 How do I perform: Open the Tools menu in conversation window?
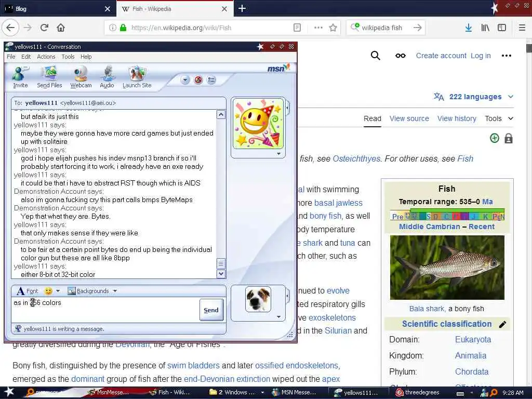[x=68, y=57]
